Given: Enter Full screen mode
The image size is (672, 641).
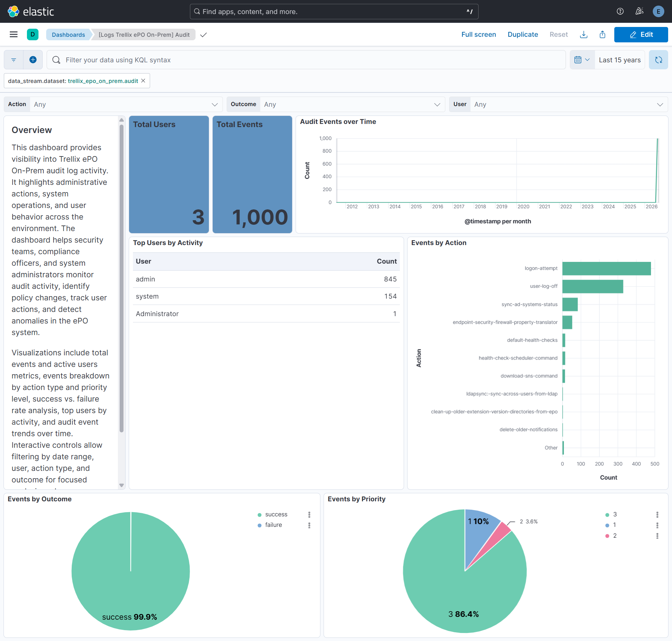Looking at the screenshot, I should pos(479,34).
